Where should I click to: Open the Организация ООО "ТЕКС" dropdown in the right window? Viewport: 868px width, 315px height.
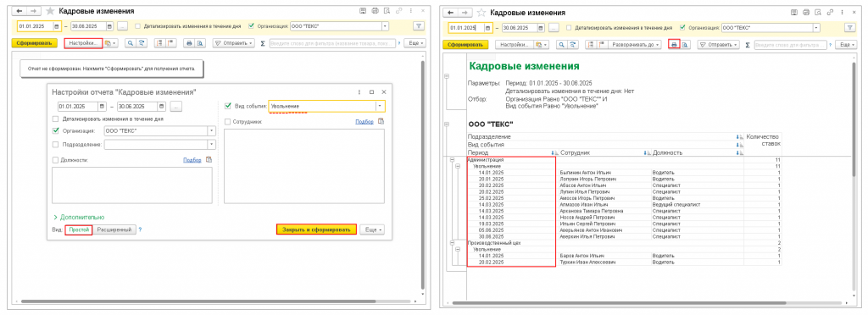click(815, 28)
